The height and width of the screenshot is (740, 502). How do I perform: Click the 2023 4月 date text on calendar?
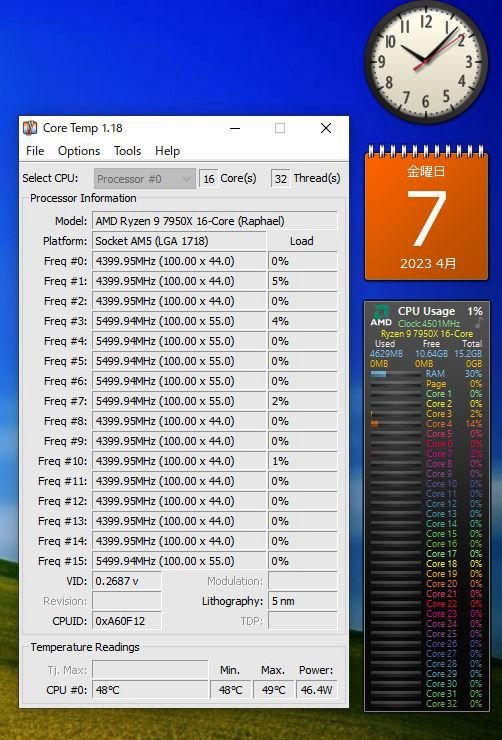tap(428, 263)
